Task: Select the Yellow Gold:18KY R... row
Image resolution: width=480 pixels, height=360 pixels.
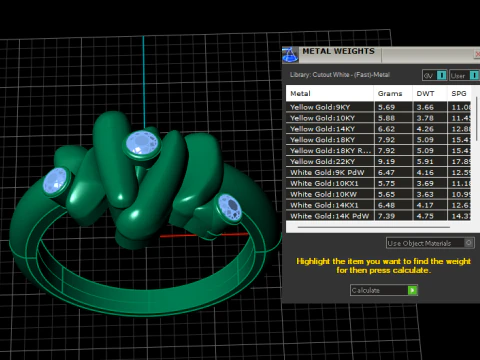Action: 378,151
